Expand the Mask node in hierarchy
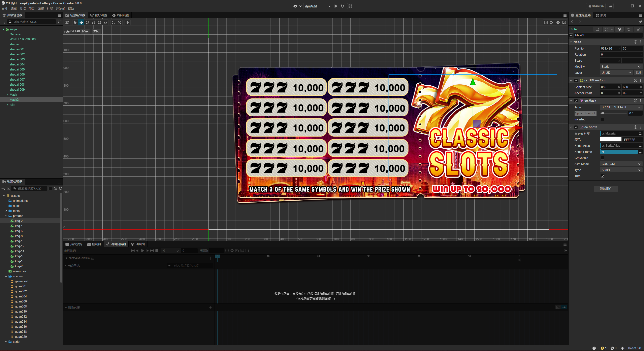Image resolution: width=644 pixels, height=351 pixels. [x=7, y=95]
